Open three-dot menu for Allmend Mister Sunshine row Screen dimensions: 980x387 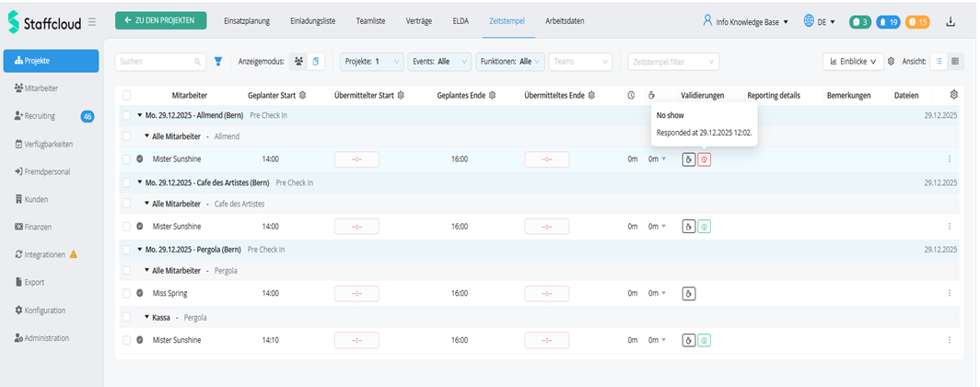(x=950, y=159)
